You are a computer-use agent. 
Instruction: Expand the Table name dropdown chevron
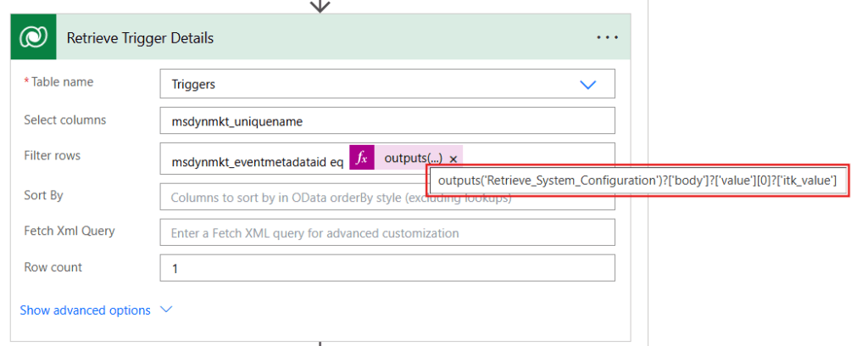(587, 85)
